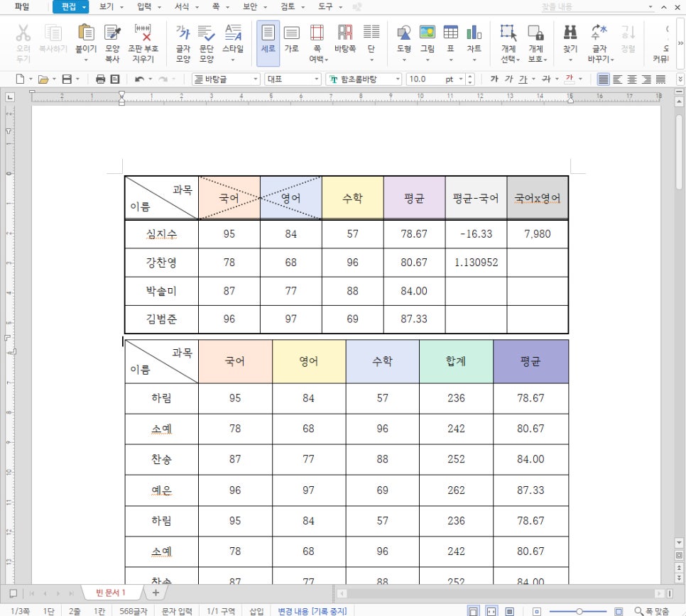
Task: Expand the 편집 tab dropdown arrow
Action: click(84, 7)
